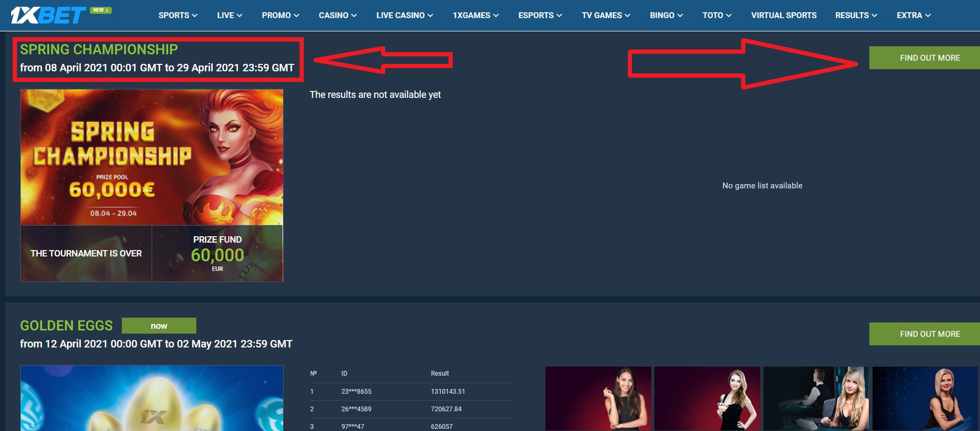Click the 1XBET logo
The width and height of the screenshot is (980, 431).
48,15
